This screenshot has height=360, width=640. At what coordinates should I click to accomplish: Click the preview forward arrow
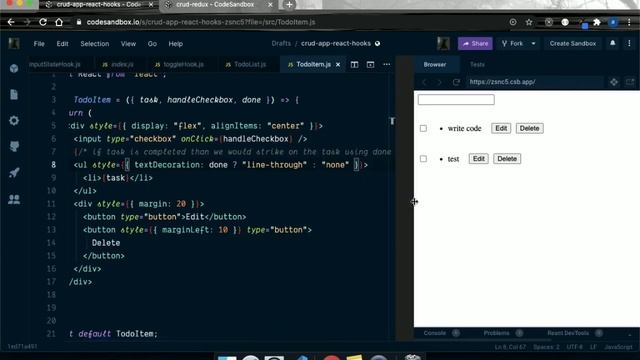click(x=440, y=82)
